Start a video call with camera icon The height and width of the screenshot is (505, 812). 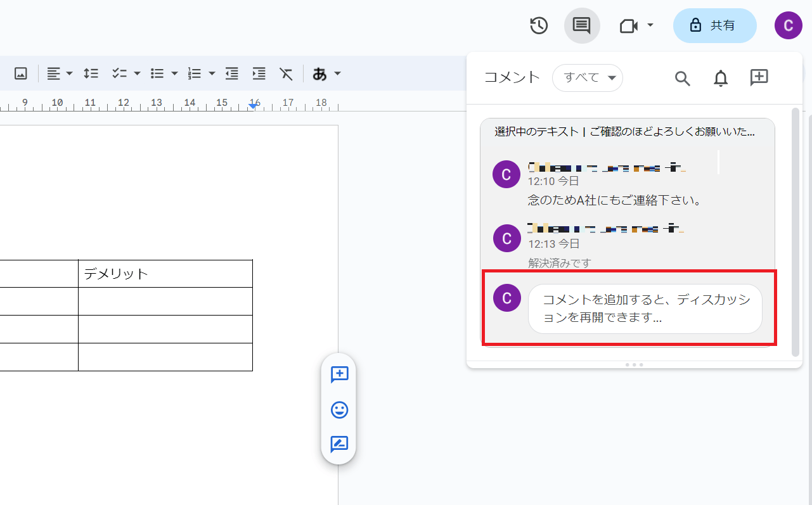click(628, 26)
